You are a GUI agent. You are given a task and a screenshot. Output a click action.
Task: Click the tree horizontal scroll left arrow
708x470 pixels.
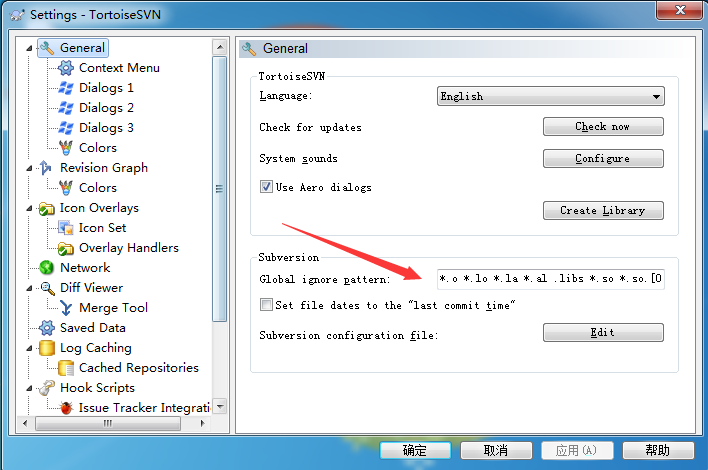coord(25,423)
